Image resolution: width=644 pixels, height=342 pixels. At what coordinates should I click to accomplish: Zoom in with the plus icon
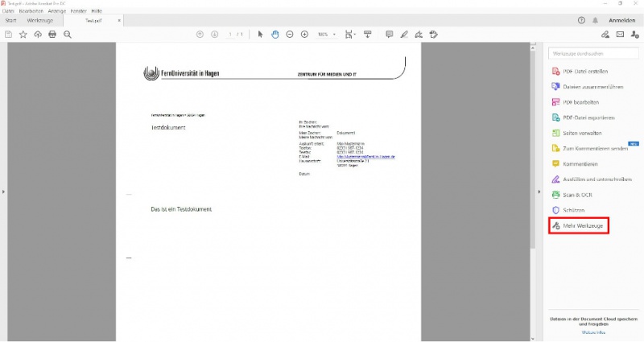click(x=304, y=35)
